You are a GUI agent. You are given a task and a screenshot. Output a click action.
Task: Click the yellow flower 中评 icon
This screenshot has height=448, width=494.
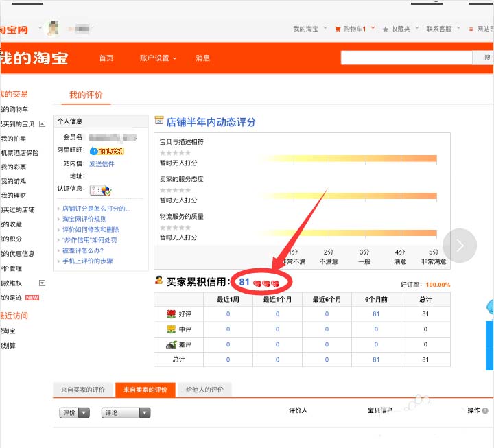pos(171,329)
